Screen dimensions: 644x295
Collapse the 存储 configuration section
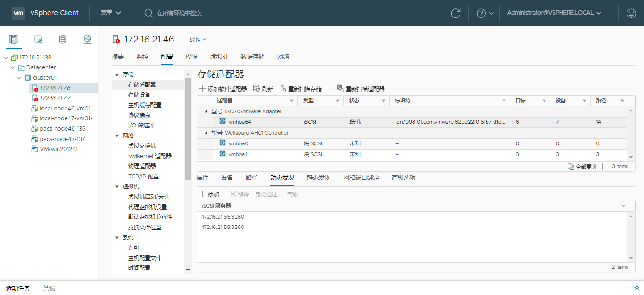tap(117, 75)
